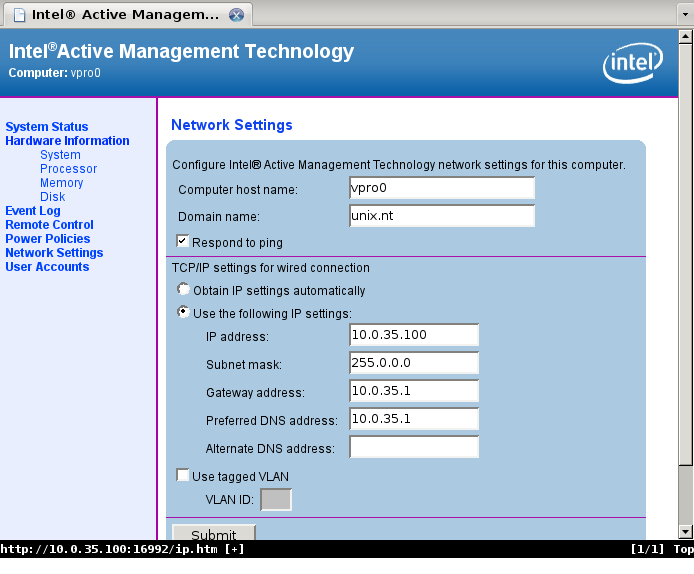Select the Intel Active Management tab
Viewport: 694px width, 574px height.
click(x=128, y=15)
